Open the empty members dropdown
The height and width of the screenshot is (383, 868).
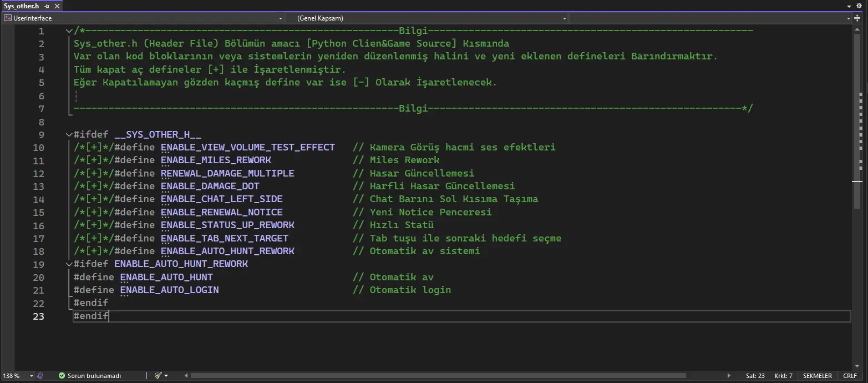pyautogui.click(x=711, y=18)
